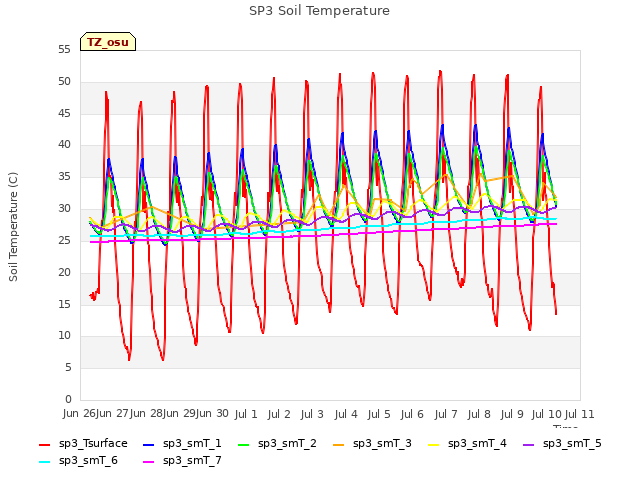Click the cyan sp3_smT_6 legend swatch
Screen dimensions: 640x480
click(44, 462)
